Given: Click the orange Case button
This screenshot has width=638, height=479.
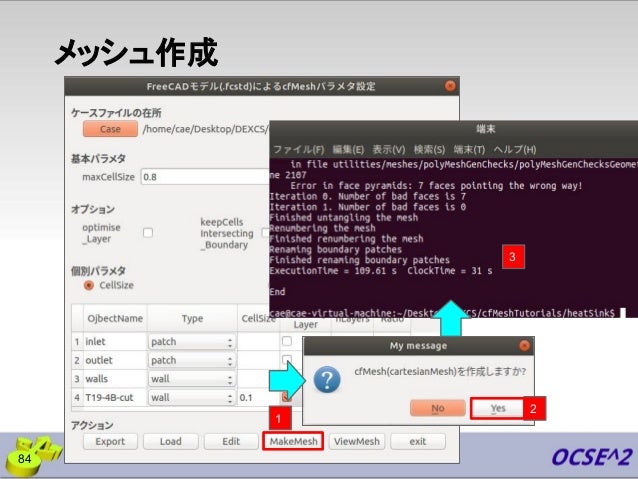Looking at the screenshot, I should point(110,129).
